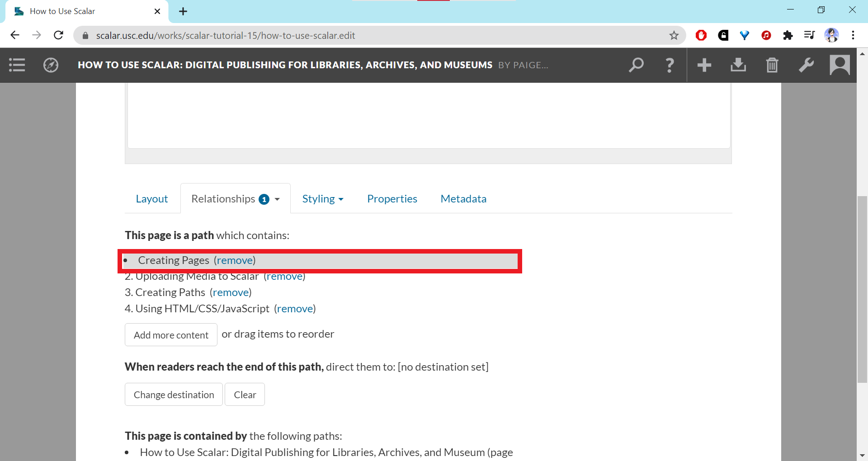Open search with the magnifying glass icon
Viewport: 868px width, 461px height.
[x=636, y=65]
